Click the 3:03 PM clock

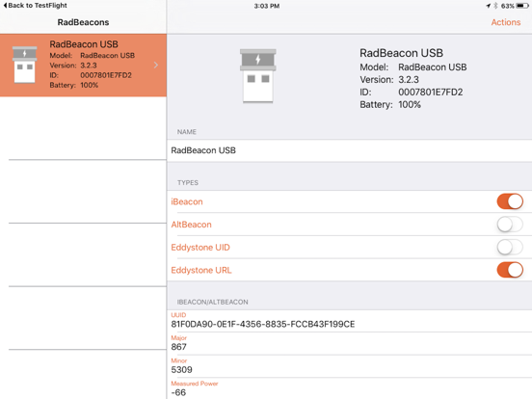267,6
